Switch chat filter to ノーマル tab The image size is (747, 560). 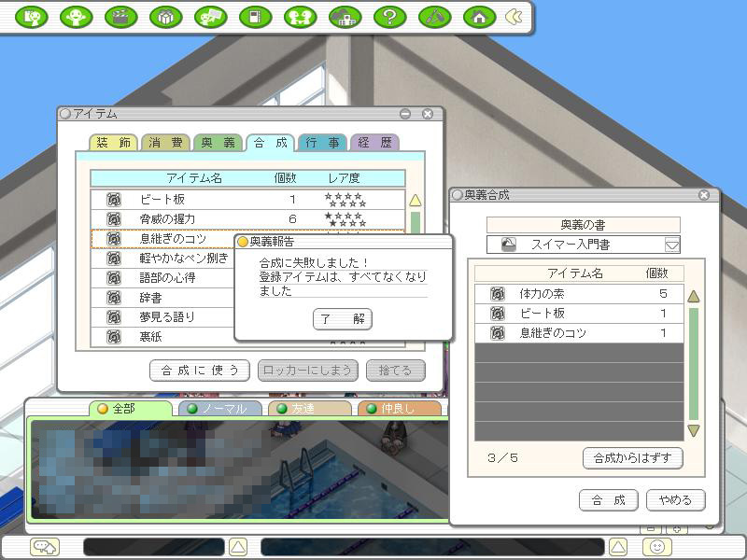click(x=220, y=409)
